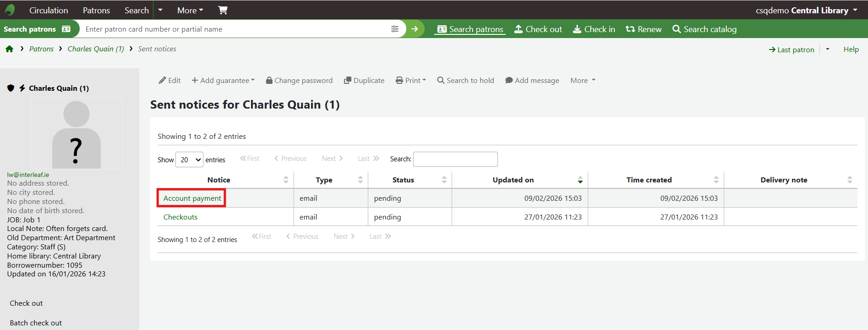
Task: Click the Koha leaf logo icon
Action: tap(10, 10)
